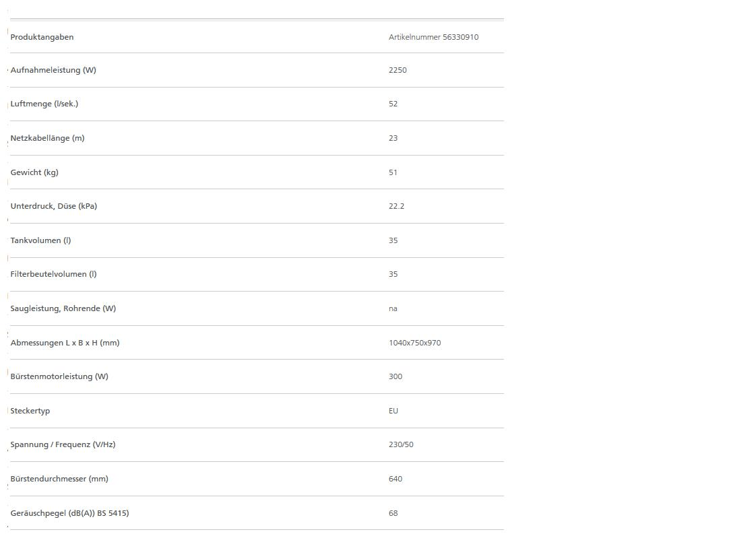Image resolution: width=756 pixels, height=534 pixels.
Task: Click the Unterdruck value 22.2
Action: tap(396, 206)
